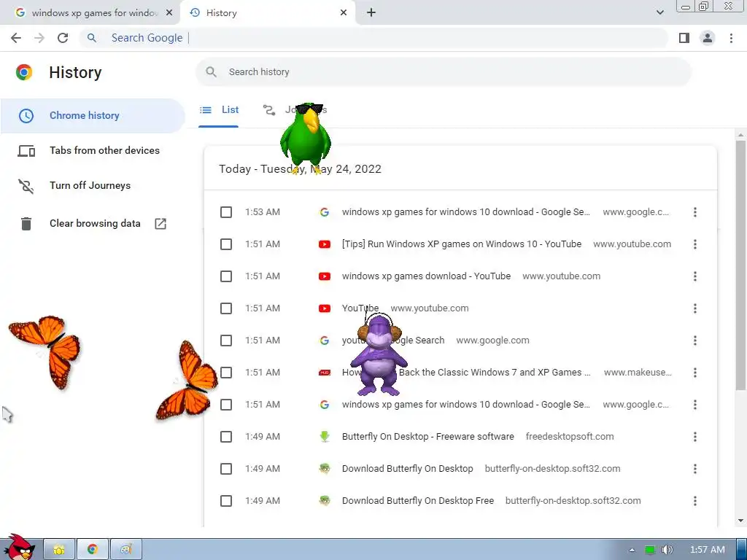Click the Chrome logo beside History

click(24, 72)
